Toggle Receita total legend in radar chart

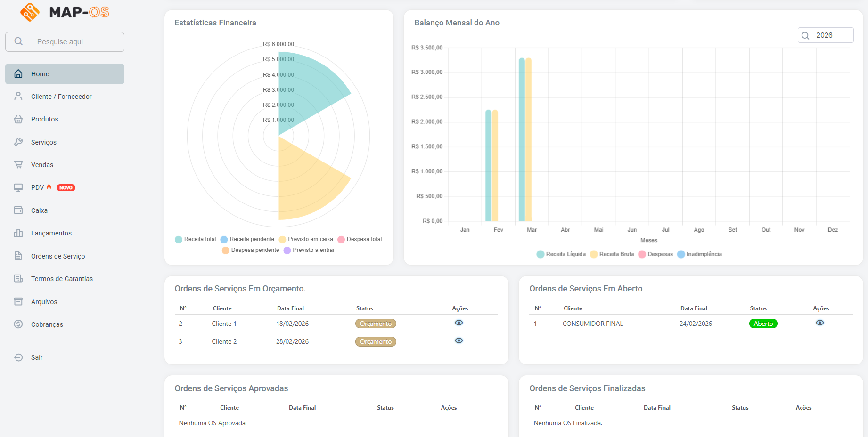(x=195, y=239)
